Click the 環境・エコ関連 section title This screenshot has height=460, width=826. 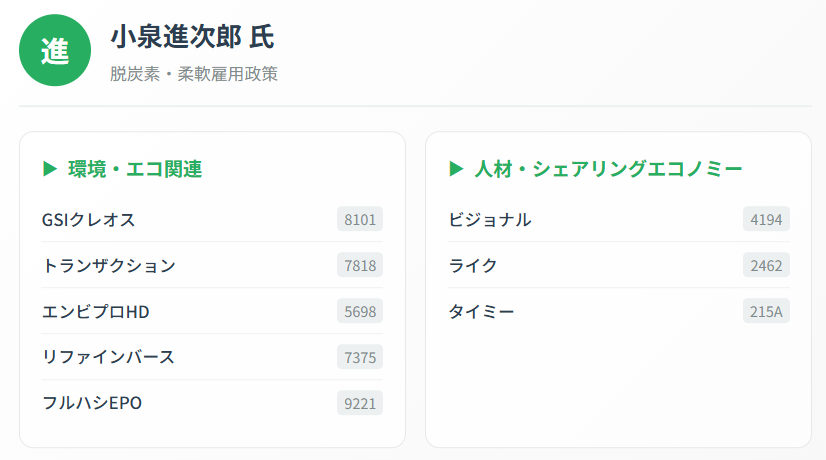click(135, 169)
